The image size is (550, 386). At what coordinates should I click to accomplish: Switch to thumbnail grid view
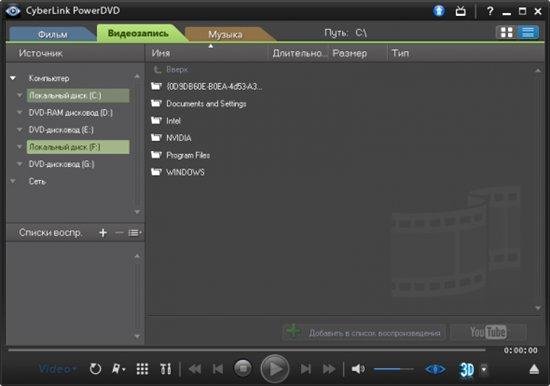507,32
